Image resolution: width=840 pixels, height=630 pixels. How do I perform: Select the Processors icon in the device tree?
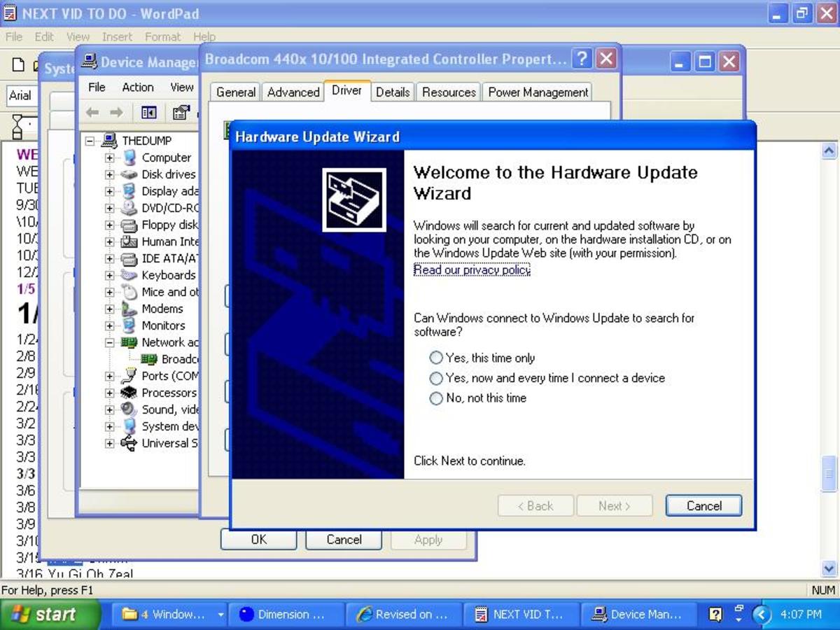click(129, 393)
